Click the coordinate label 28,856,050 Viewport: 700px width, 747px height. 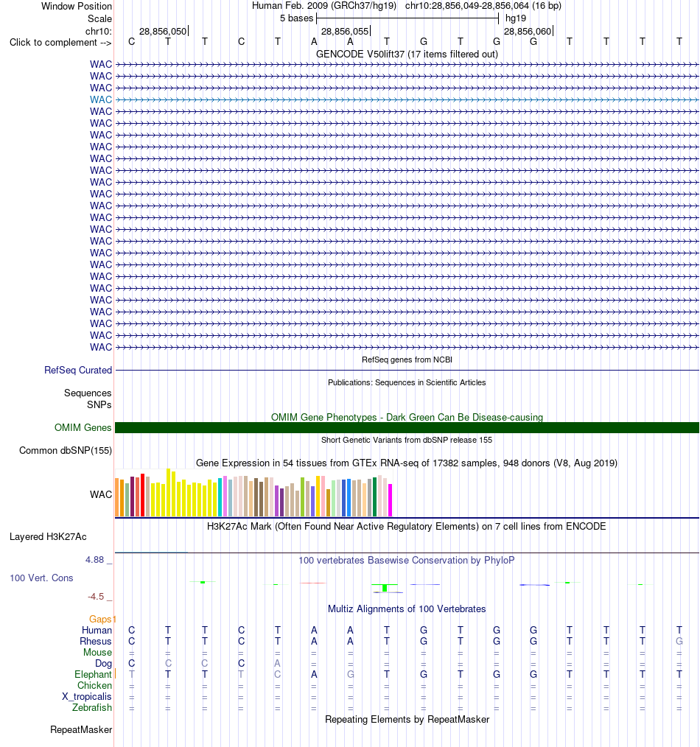163,32
